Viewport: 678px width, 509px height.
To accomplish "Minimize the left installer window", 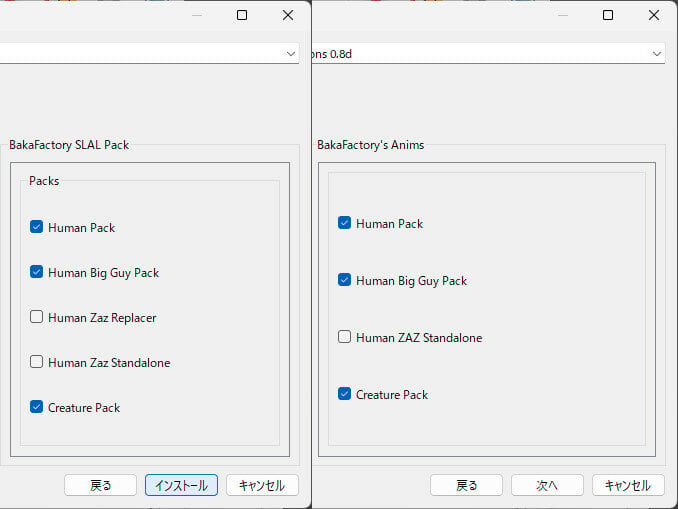I will coord(197,16).
